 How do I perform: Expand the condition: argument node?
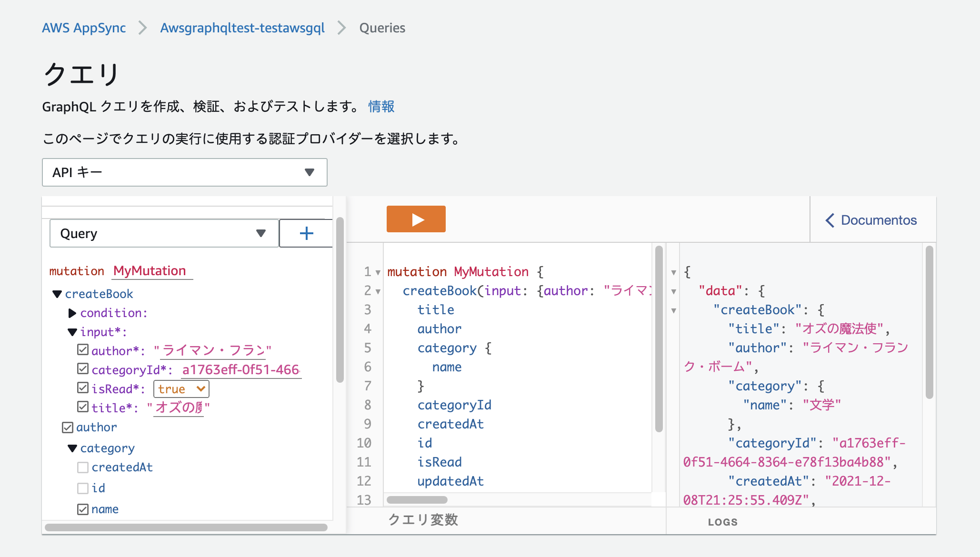(x=72, y=313)
